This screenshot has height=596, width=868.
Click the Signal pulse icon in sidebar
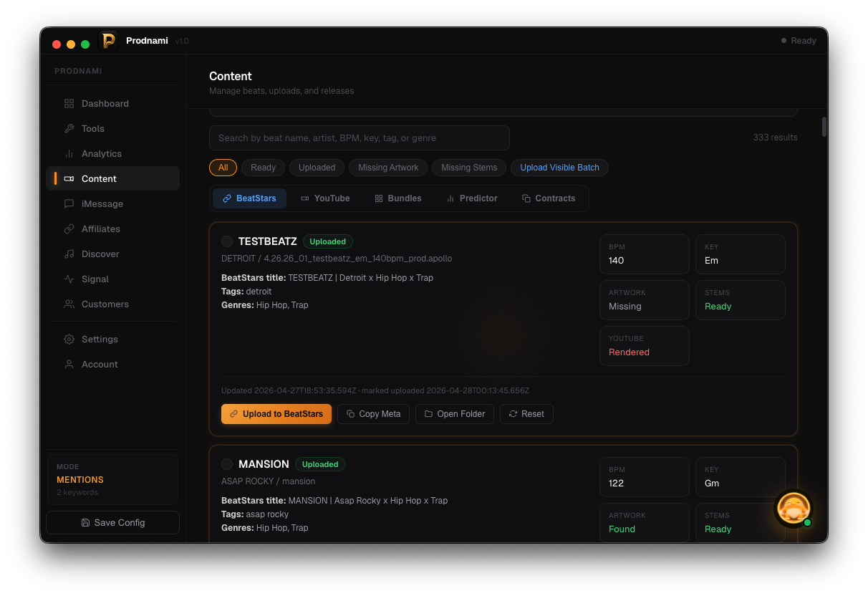click(69, 279)
